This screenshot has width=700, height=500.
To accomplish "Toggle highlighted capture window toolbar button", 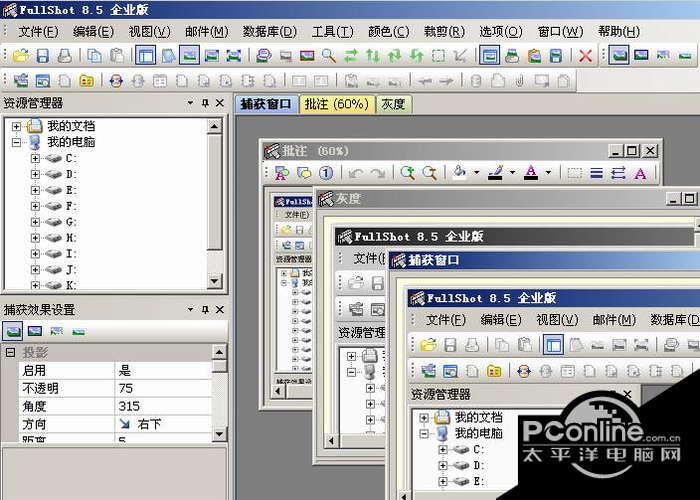I will [490, 55].
